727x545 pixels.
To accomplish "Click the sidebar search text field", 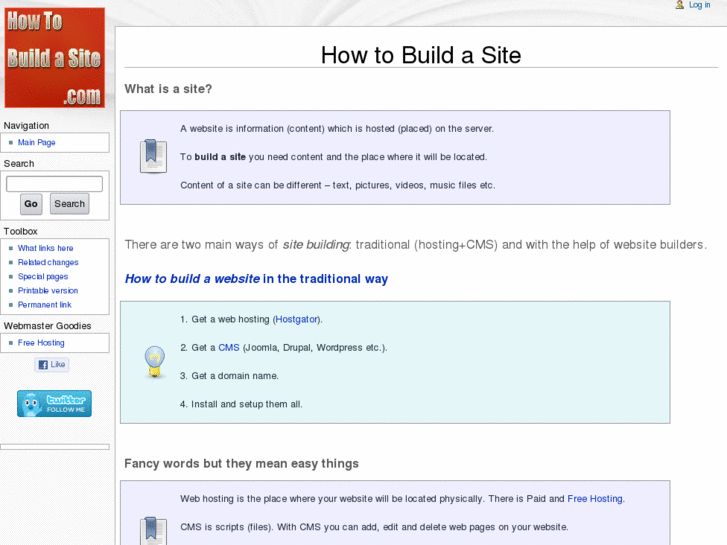I will pos(54,184).
